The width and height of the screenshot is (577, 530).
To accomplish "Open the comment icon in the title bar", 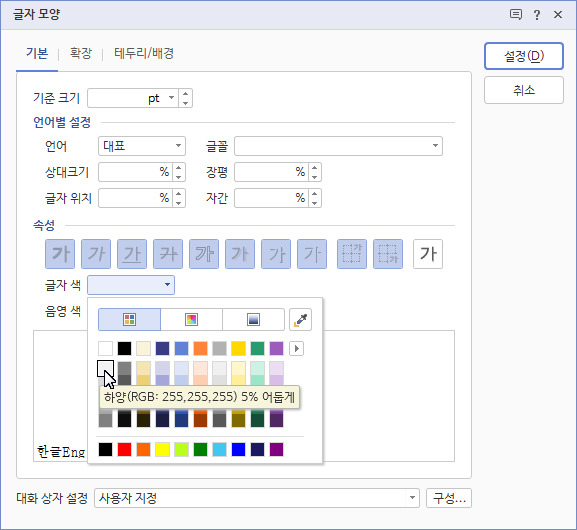I will pyautogui.click(x=516, y=15).
